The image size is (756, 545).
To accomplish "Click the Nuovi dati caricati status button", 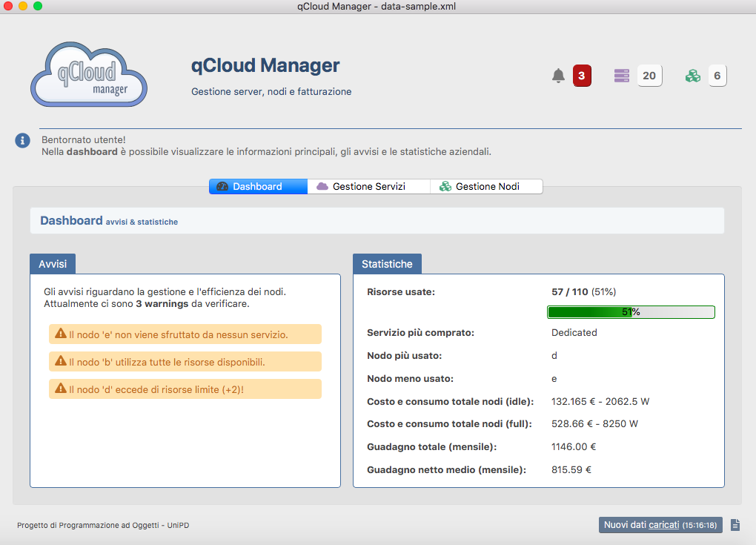I will click(x=660, y=525).
